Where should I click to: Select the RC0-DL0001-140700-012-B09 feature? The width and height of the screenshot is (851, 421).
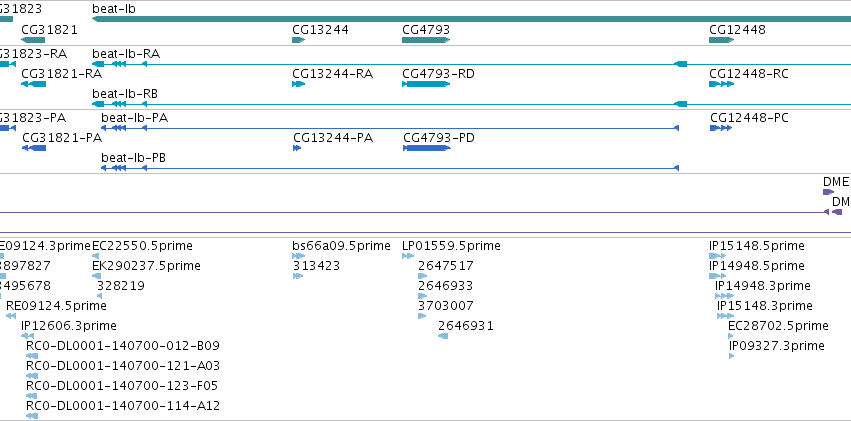click(32, 356)
